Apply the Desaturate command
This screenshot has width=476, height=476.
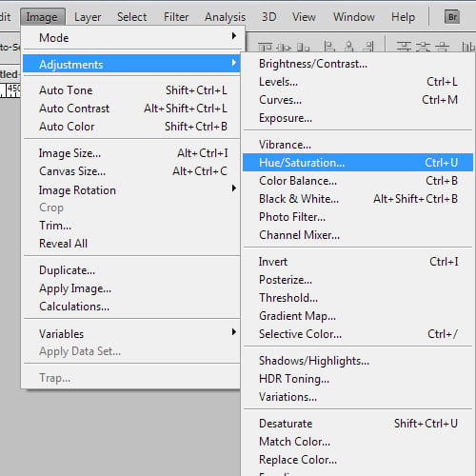[358, 424]
